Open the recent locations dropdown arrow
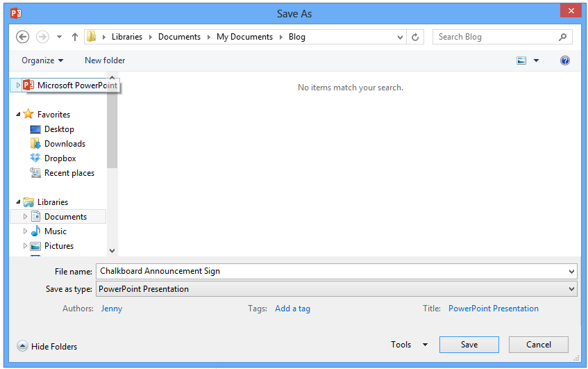The height and width of the screenshot is (369, 588). pyautogui.click(x=59, y=37)
